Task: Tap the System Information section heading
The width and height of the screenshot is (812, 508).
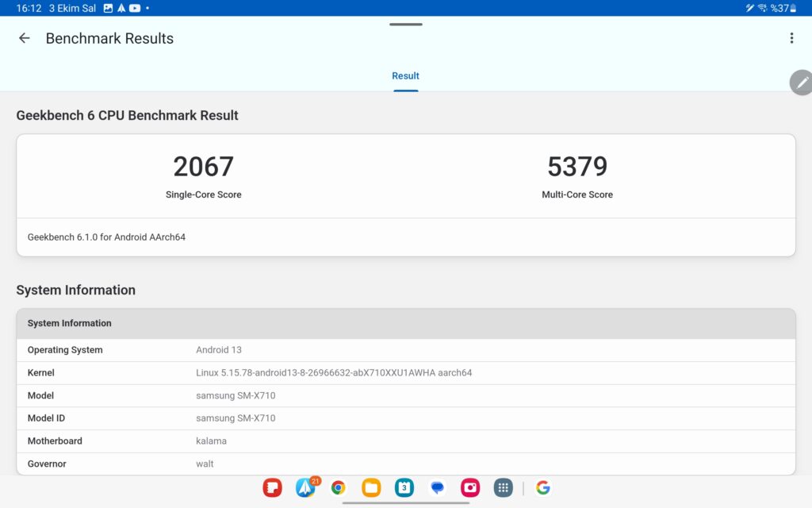Action: click(75, 290)
